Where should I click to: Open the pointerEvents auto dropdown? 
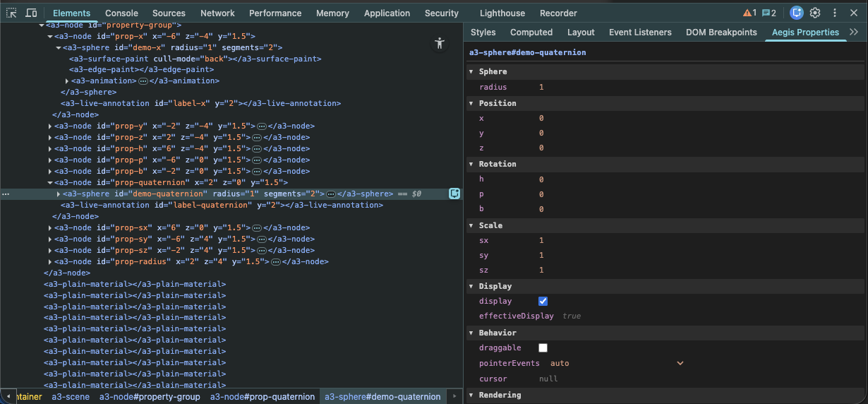coord(616,363)
